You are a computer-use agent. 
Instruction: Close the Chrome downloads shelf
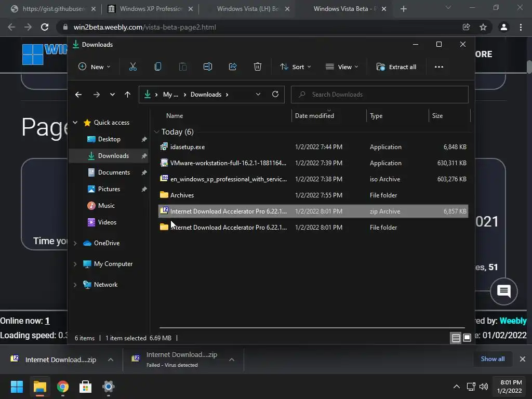click(x=523, y=359)
